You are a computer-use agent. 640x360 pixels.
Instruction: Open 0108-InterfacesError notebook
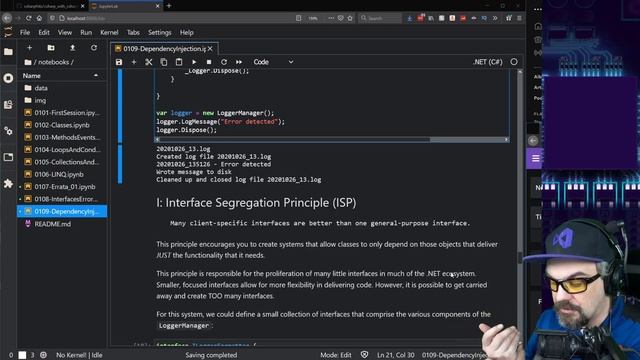62,199
